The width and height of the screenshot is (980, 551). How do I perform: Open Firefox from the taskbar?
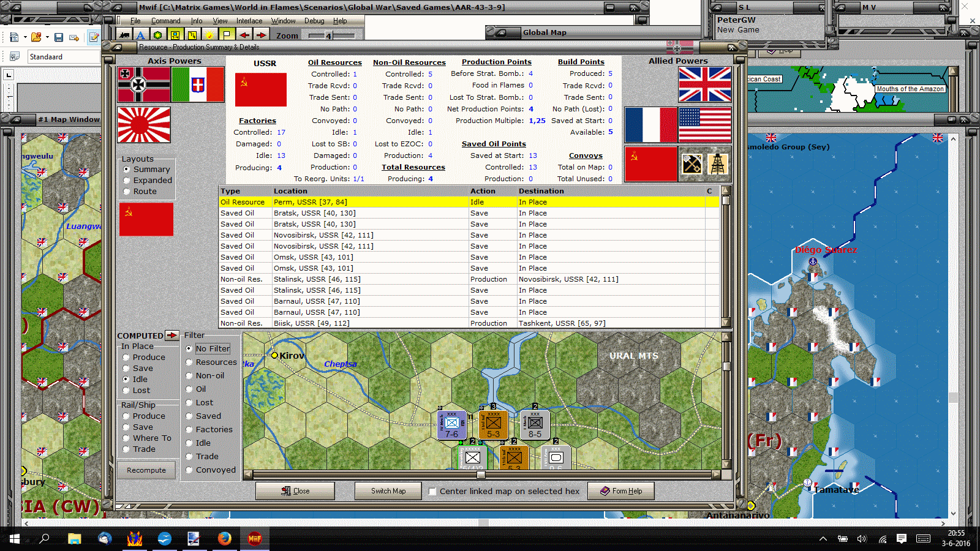pos(225,538)
